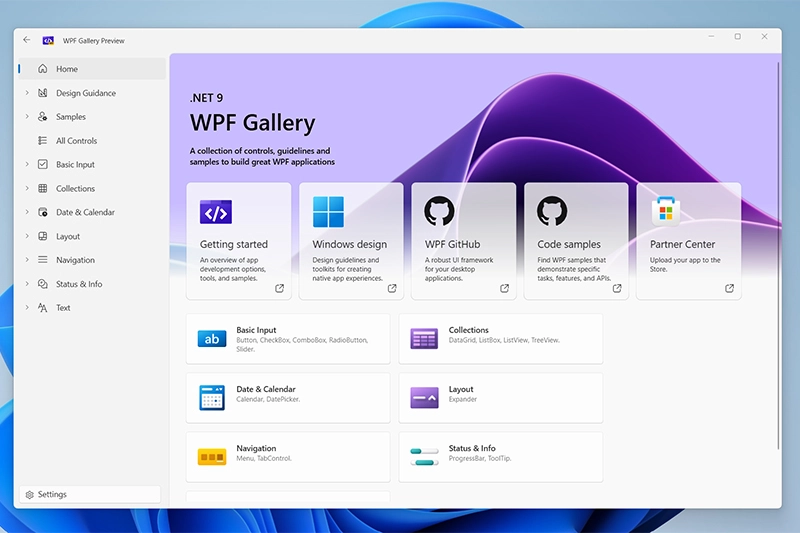Click external link icon on WPF GitHub card

505,288
